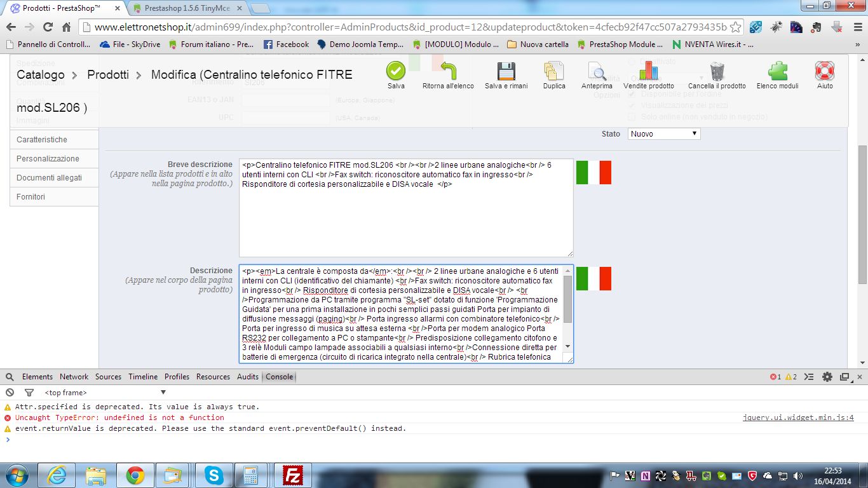
Task: Open DevTools settings gear
Action: [x=827, y=377]
